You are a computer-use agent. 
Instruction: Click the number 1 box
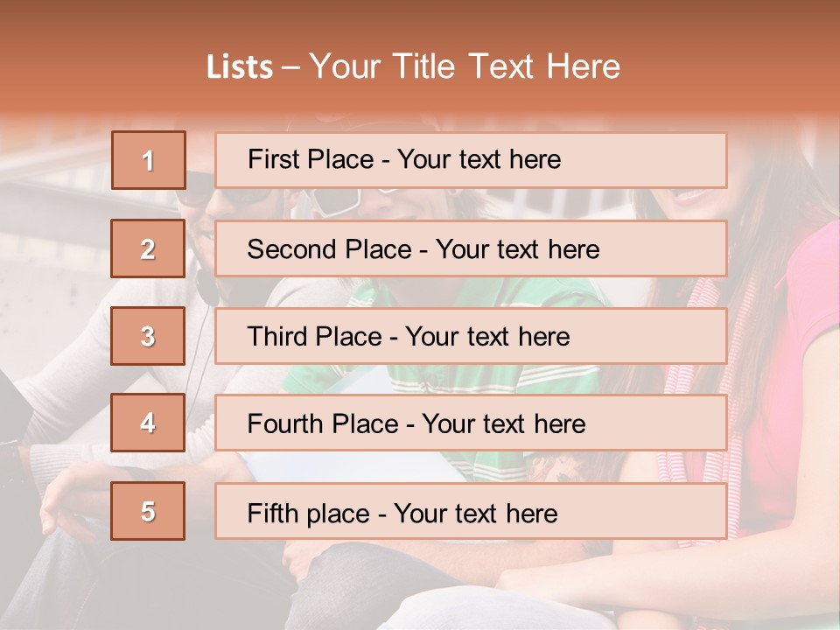coord(149,160)
